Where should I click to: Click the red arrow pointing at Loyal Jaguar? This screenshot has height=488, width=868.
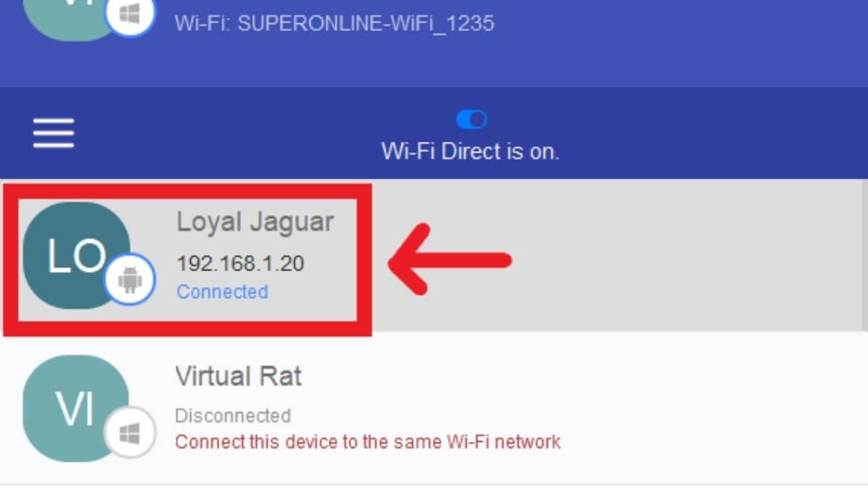[x=450, y=259]
